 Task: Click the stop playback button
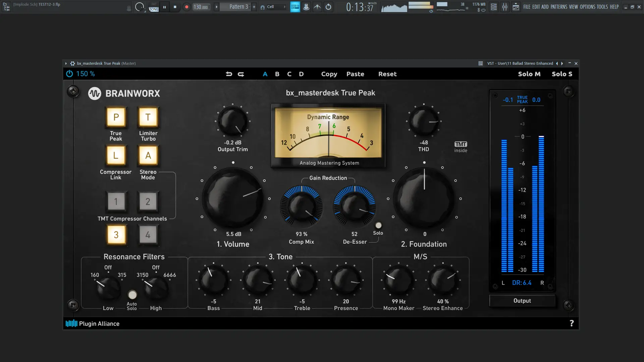click(x=175, y=7)
